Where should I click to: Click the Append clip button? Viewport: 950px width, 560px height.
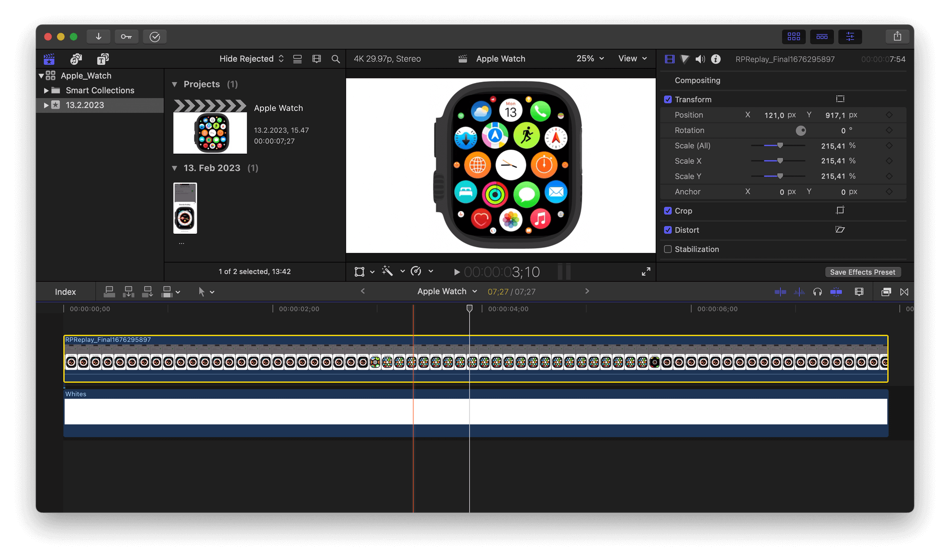(x=147, y=292)
